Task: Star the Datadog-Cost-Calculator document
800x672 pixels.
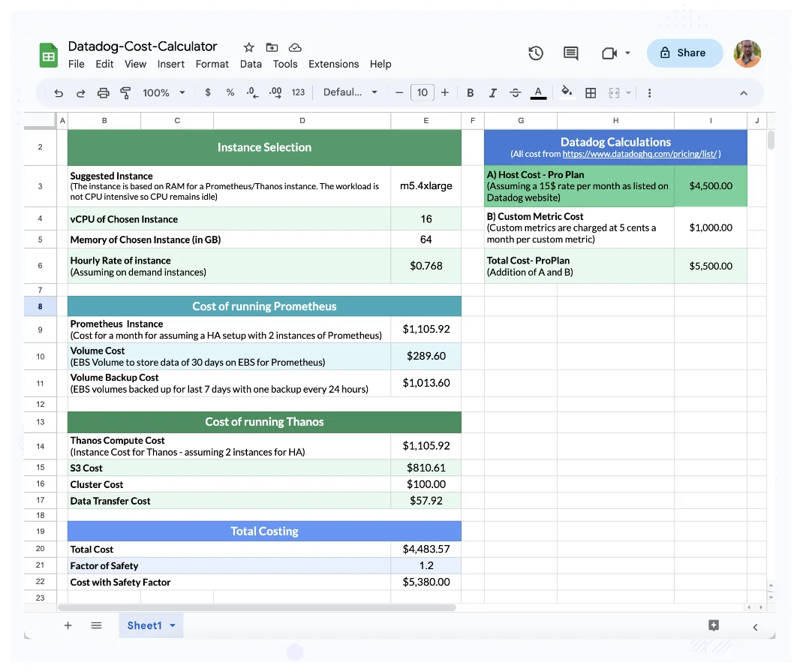Action: click(x=248, y=47)
